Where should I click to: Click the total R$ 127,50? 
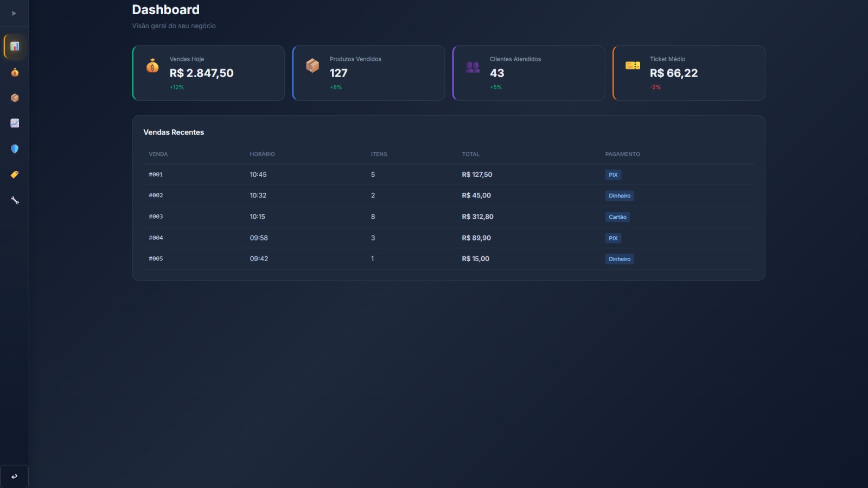coord(477,175)
